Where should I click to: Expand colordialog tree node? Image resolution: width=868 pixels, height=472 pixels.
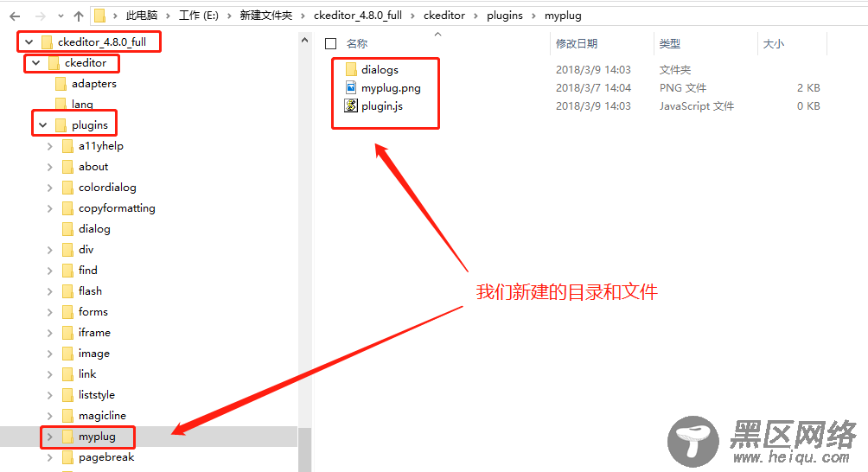coord(50,188)
